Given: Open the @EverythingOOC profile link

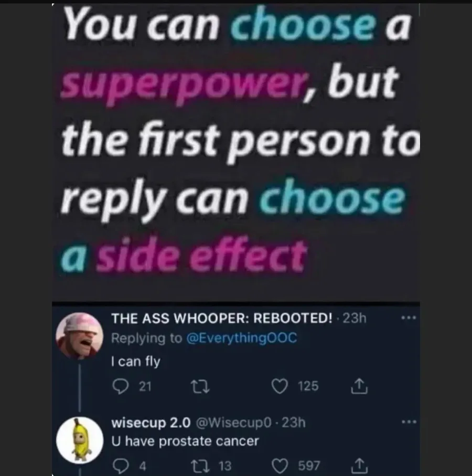Looking at the screenshot, I should point(241,338).
